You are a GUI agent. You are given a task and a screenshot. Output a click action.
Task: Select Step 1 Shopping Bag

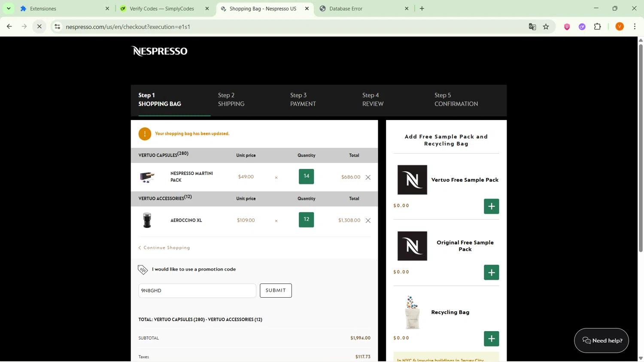point(160,100)
